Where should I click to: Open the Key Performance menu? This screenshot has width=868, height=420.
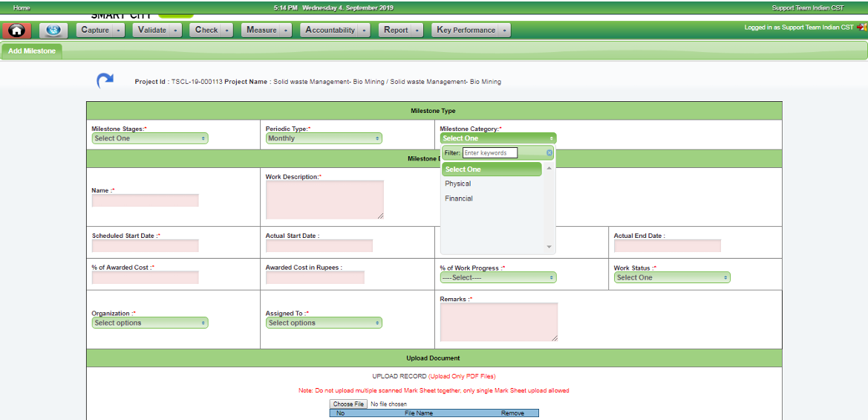point(472,30)
